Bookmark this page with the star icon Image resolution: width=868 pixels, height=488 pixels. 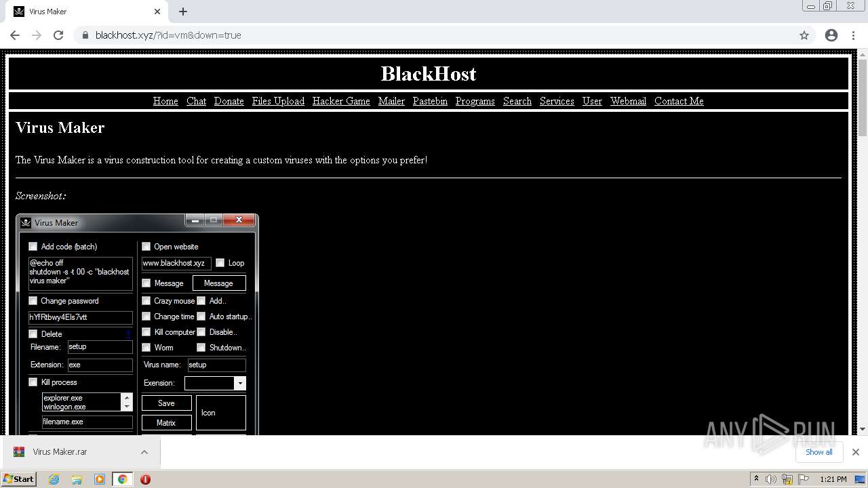804,35
